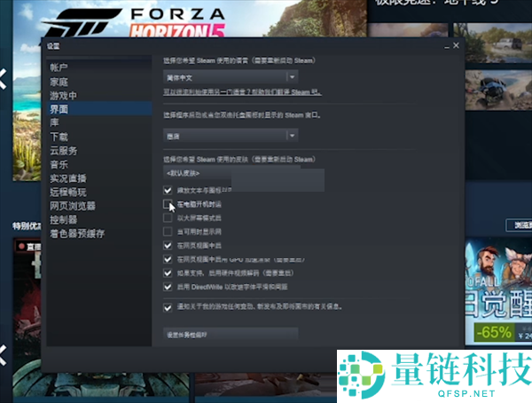Toggle GPU accelerated rendering in web views
Viewport: 532px width, 403px height.
point(168,259)
